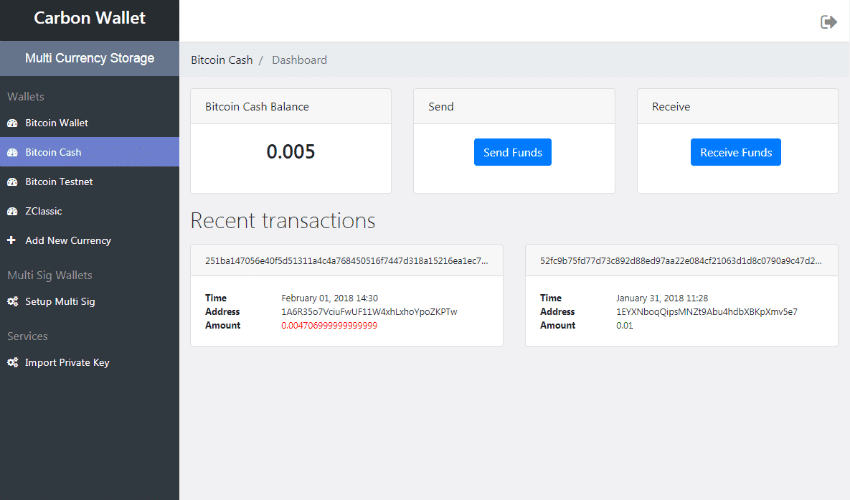Click the 0.005 Bitcoin Cash balance
This screenshot has height=500, width=850.
coord(290,152)
